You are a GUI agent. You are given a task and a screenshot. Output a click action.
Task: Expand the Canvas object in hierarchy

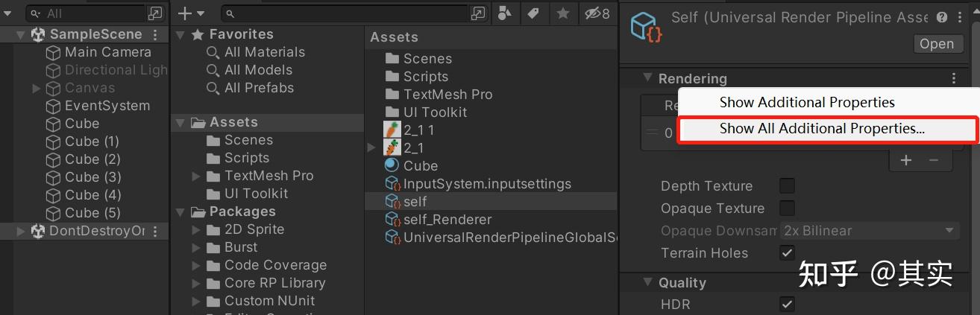point(36,88)
